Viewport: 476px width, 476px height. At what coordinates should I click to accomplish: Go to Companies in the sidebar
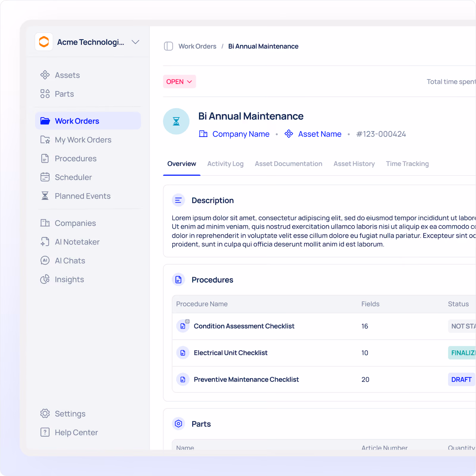88,223
